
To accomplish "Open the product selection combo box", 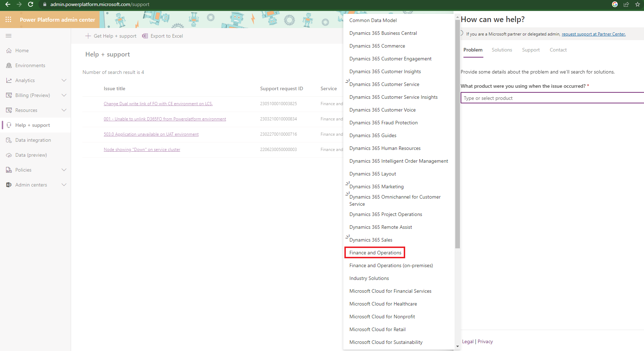I will [552, 98].
